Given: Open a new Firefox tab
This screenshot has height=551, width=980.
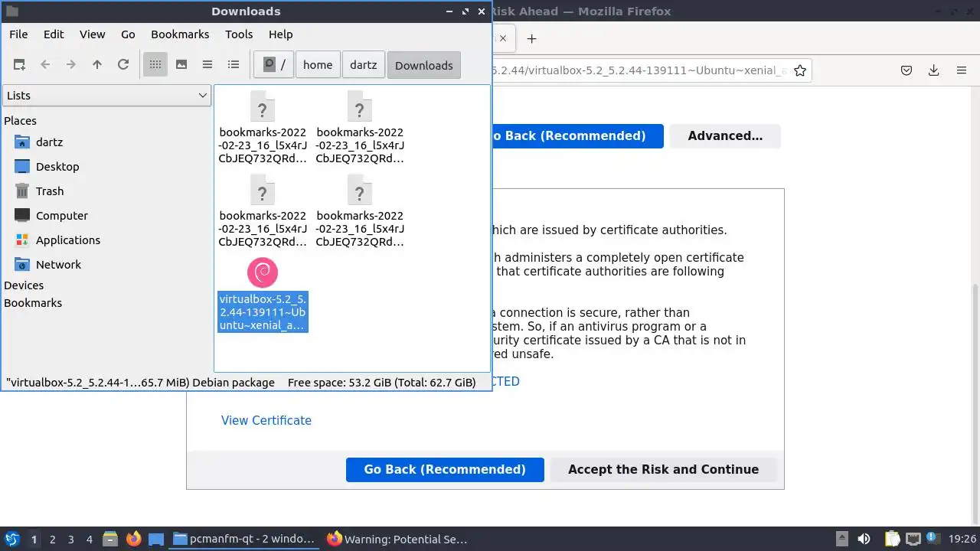Looking at the screenshot, I should 531,38.
